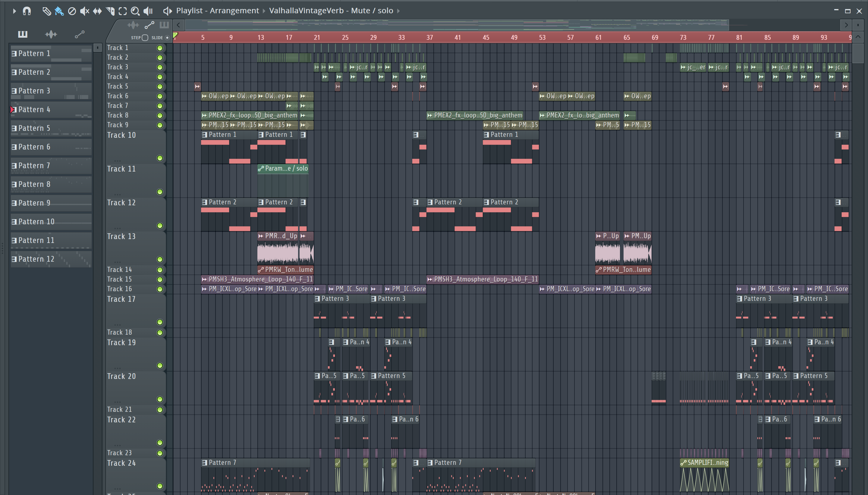Viewport: 868px width, 495px height.
Task: Click bar 53 on the timeline ruler
Action: (542, 37)
